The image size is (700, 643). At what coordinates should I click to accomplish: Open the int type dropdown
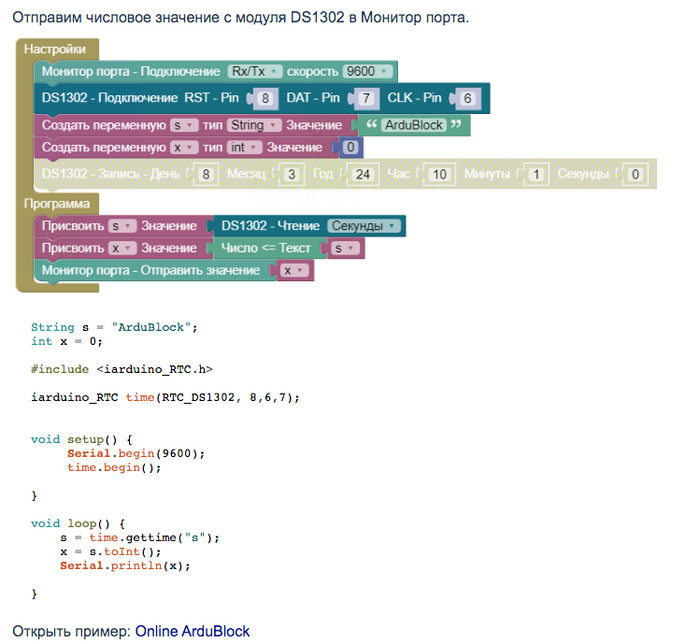244,147
